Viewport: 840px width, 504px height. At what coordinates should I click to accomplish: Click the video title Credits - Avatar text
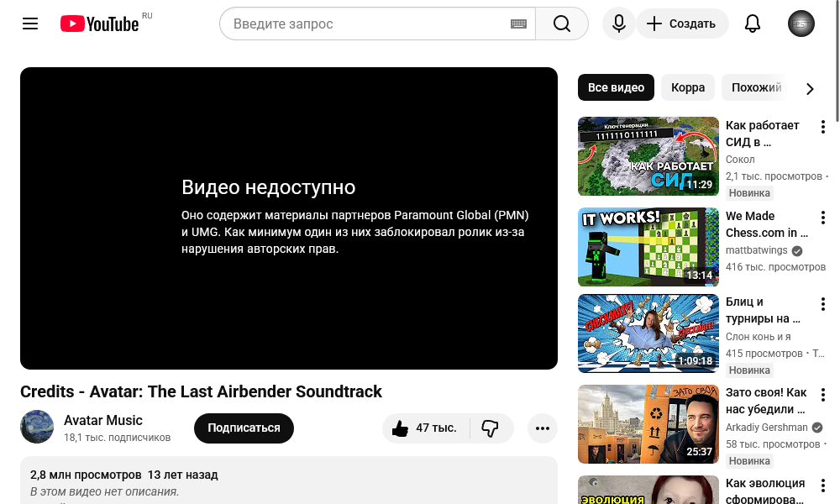pyautogui.click(x=201, y=391)
